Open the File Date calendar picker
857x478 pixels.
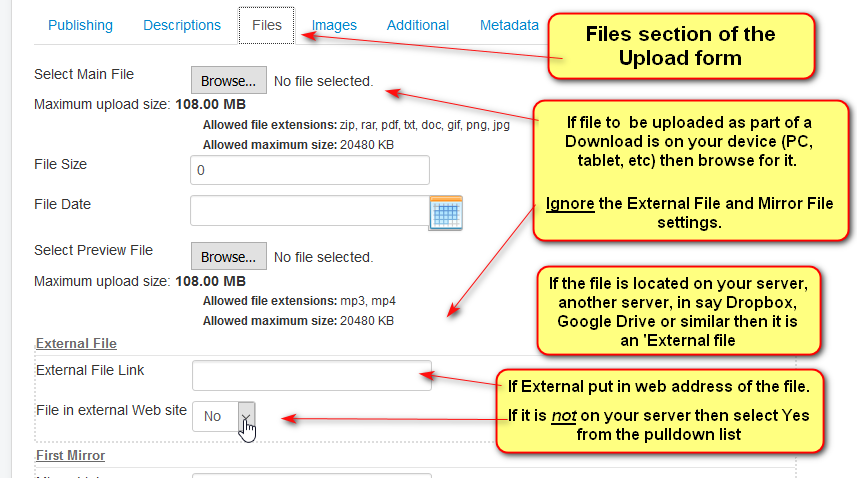pos(446,213)
